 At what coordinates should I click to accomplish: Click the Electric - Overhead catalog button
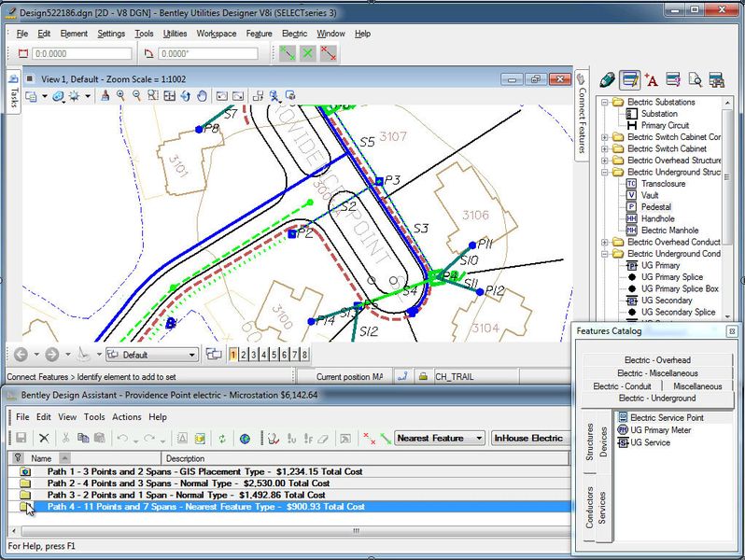point(657,360)
